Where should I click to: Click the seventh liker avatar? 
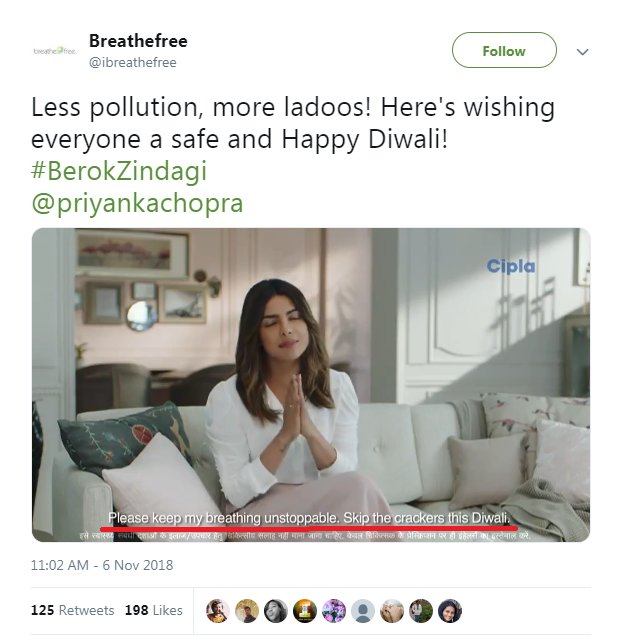[x=392, y=611]
